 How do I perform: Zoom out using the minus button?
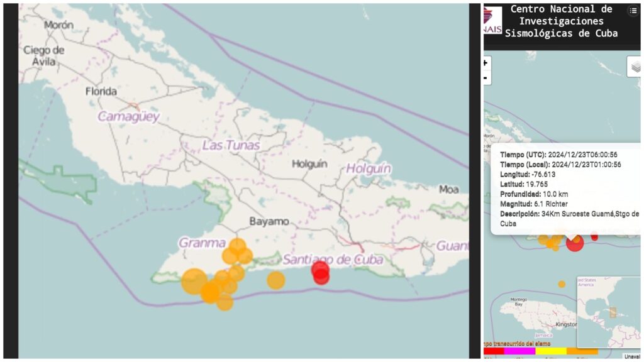(x=485, y=77)
